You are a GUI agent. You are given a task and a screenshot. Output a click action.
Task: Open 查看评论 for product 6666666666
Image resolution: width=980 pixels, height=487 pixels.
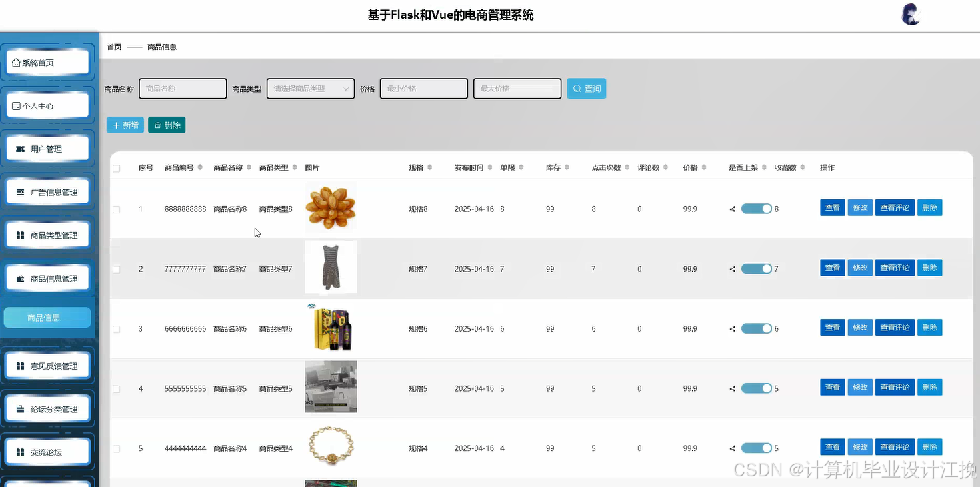click(x=895, y=328)
